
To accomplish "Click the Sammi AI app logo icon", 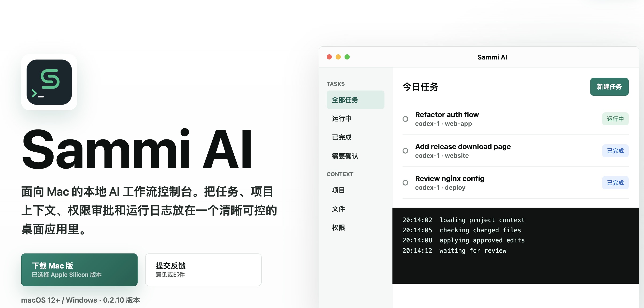I will click(49, 82).
